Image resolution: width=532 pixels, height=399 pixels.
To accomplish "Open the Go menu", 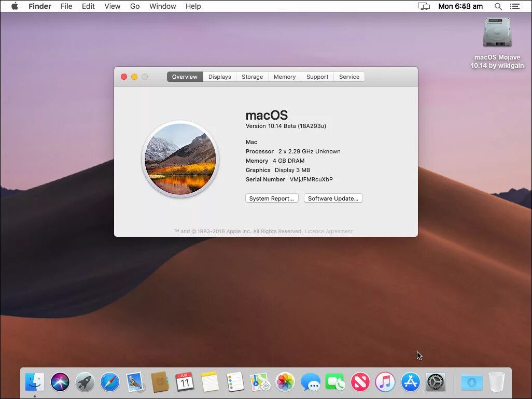I will point(135,6).
